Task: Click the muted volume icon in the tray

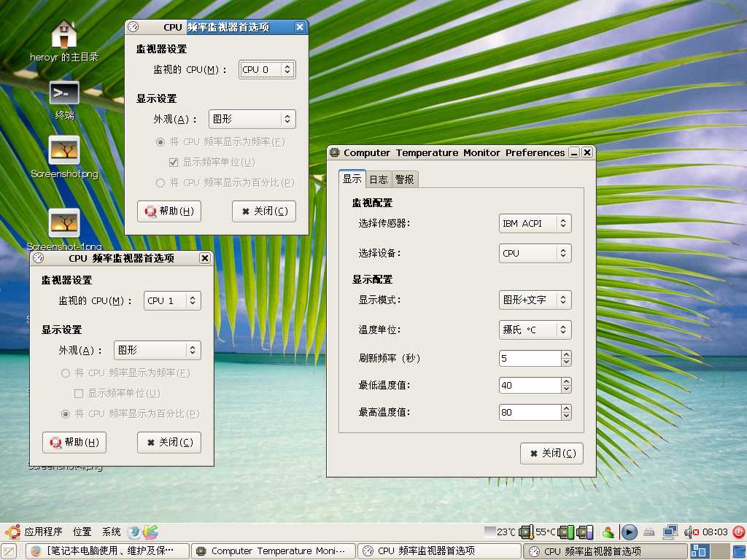Action: coord(690,532)
